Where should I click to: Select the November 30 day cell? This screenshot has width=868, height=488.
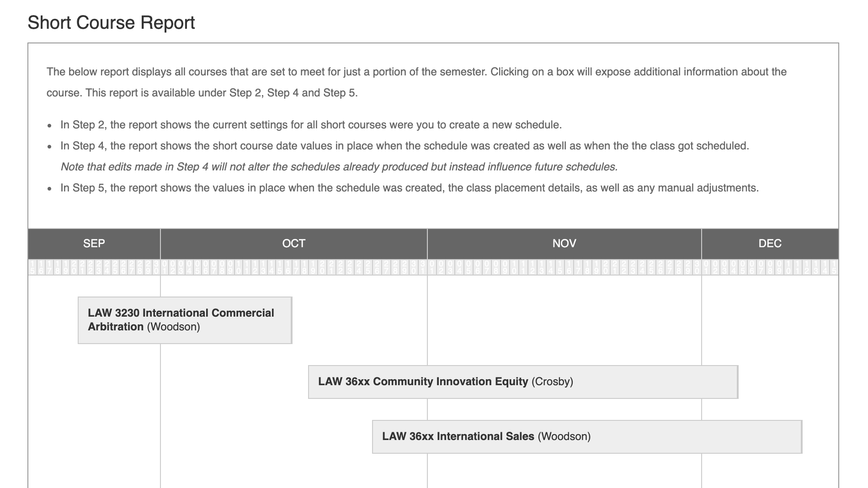(x=697, y=267)
